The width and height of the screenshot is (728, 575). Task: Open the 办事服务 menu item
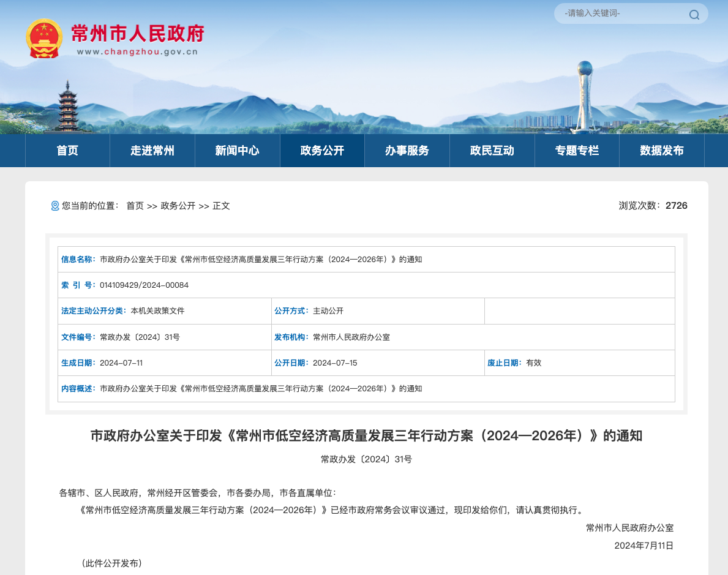[x=407, y=151]
